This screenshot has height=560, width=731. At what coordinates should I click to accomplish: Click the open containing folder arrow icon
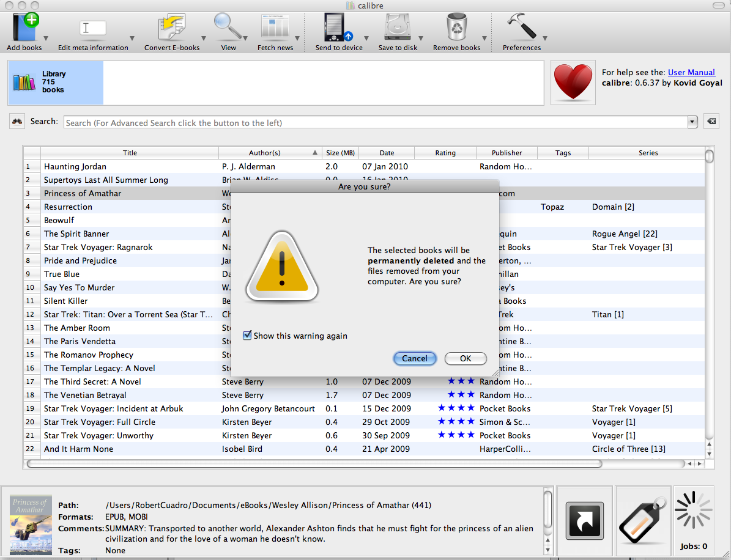click(x=585, y=521)
